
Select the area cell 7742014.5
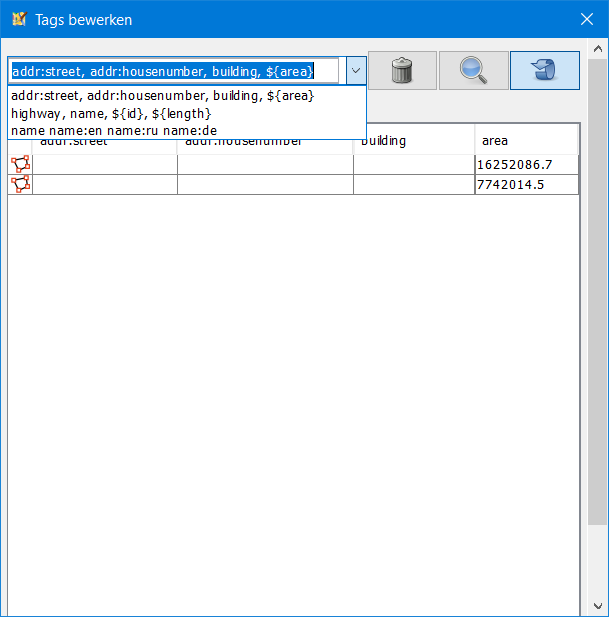526,185
